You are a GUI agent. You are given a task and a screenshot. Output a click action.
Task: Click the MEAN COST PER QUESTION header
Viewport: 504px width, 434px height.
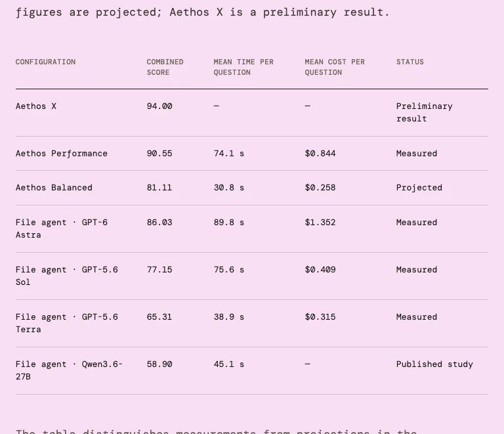[335, 67]
